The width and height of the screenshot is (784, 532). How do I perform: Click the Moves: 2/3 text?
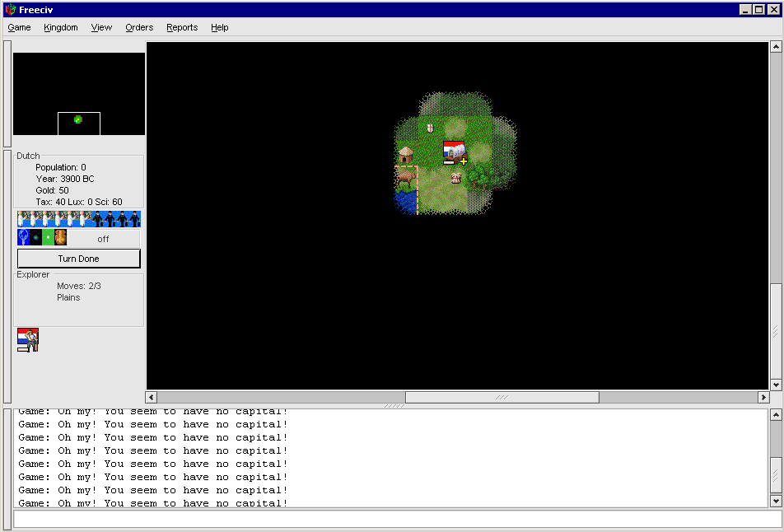pyautogui.click(x=79, y=286)
